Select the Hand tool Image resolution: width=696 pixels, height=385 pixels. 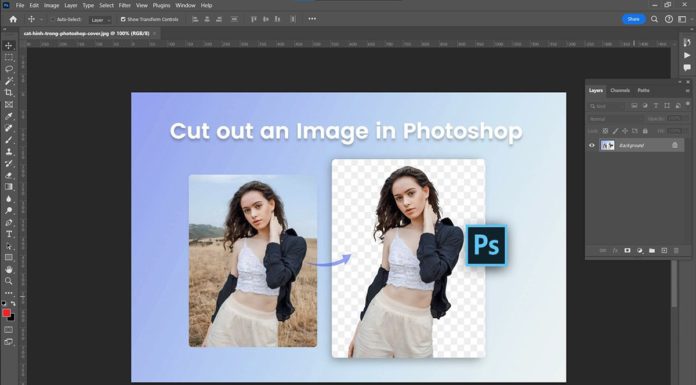tap(8, 270)
